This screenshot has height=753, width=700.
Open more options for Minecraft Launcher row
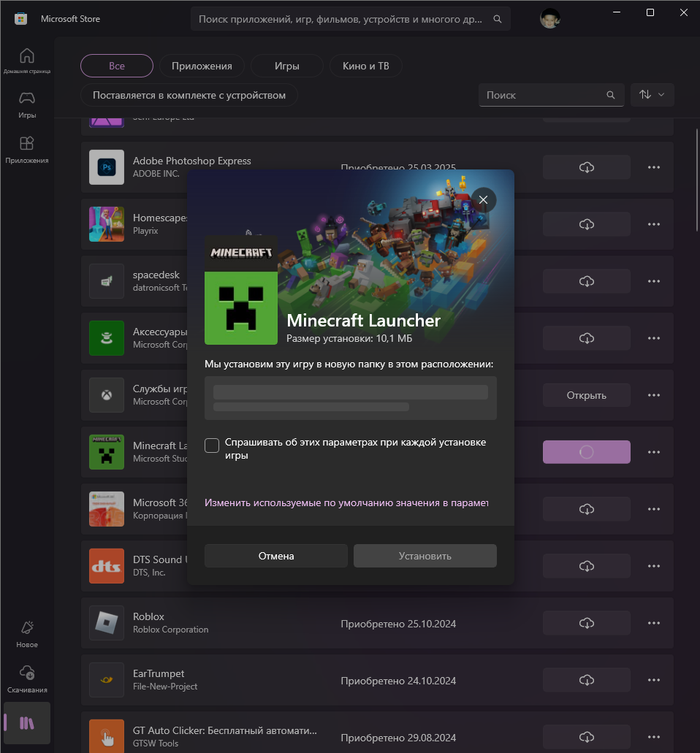[x=654, y=452]
